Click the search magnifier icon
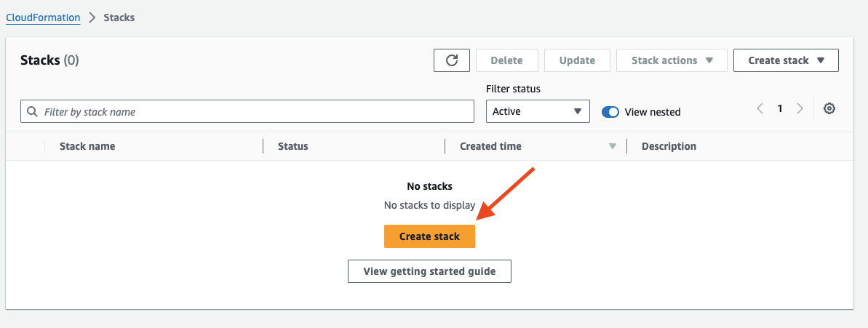Screen dimensions: 868x328 click(32, 112)
